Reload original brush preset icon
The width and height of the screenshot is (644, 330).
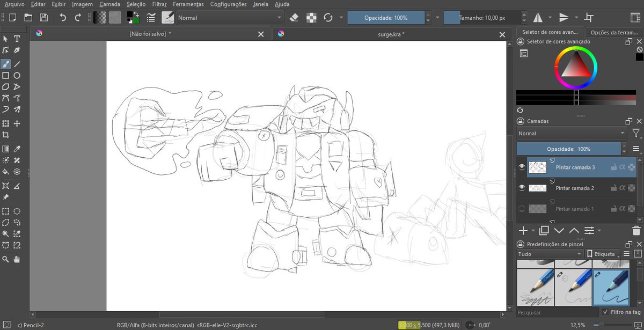coord(328,18)
